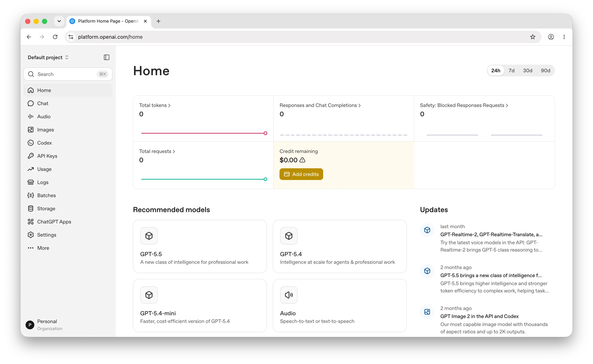Open the Audio speech-to-text model card

[339, 306]
